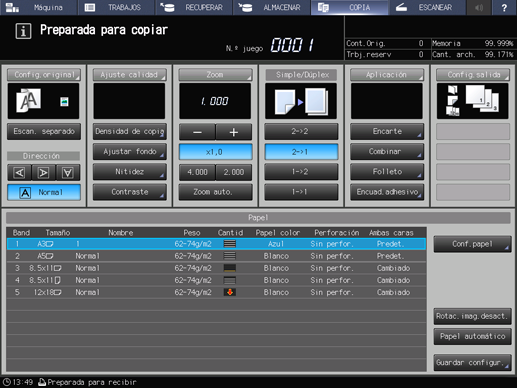Open the Config. original menu
The height and width of the screenshot is (388, 517).
(44, 75)
